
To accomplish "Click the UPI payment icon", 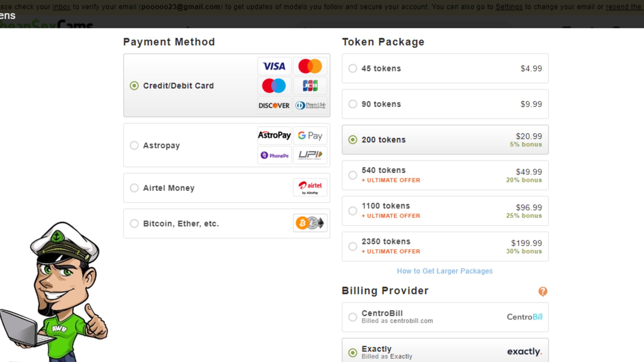I will (x=310, y=155).
